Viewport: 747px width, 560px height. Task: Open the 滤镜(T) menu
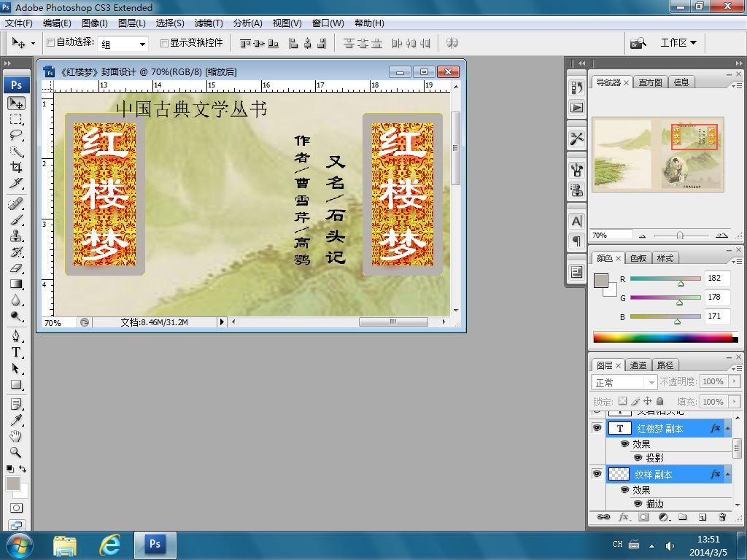click(x=209, y=23)
